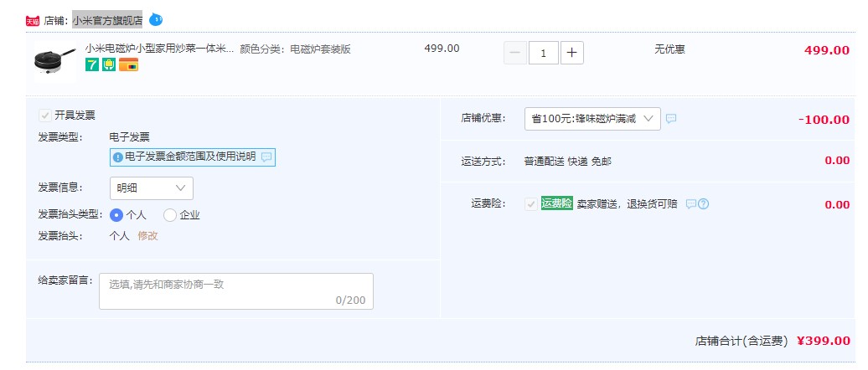Click the 店铺合计(含运费) label
This screenshot has height=370, width=868.
[741, 342]
